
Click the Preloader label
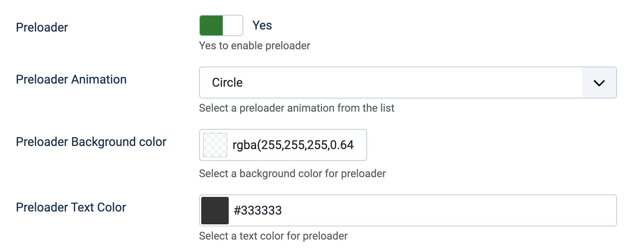(42, 27)
